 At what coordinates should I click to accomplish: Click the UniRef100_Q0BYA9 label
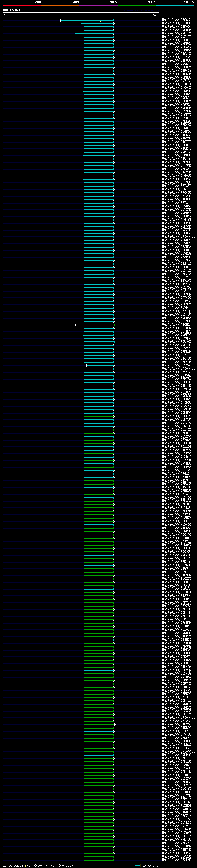pyautogui.click(x=177, y=345)
